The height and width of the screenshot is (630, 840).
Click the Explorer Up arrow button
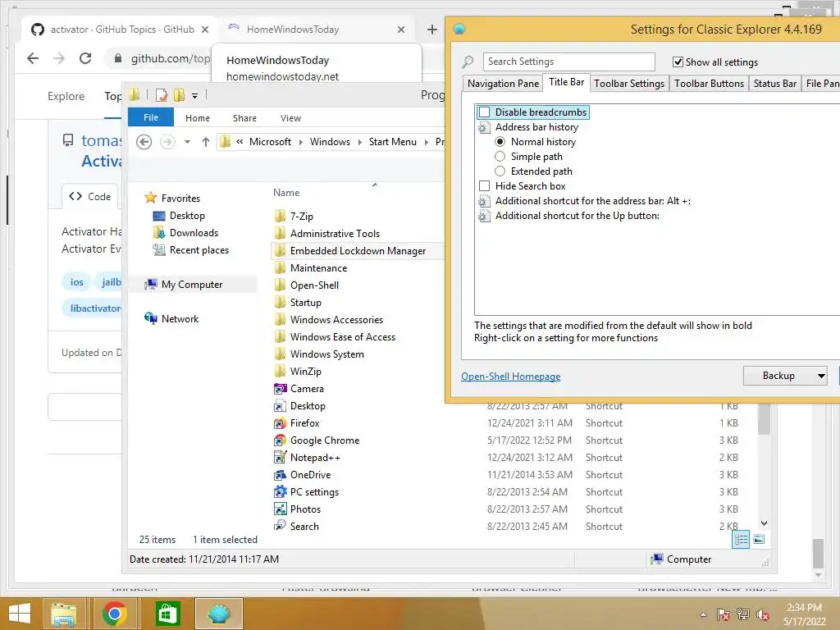click(x=206, y=142)
